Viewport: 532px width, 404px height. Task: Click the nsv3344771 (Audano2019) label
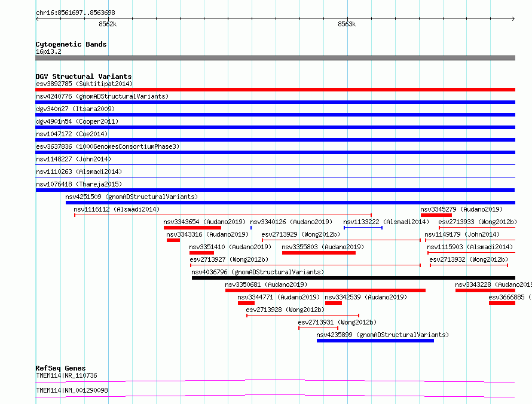click(279, 297)
